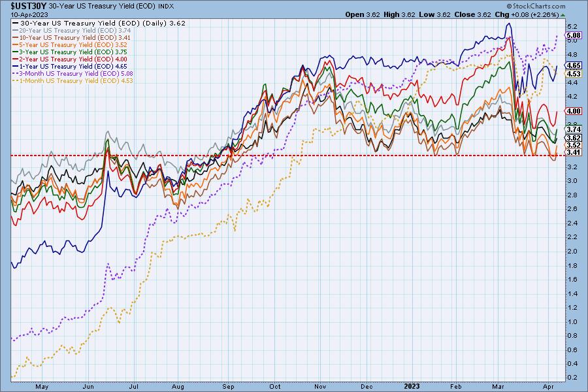Click the Feb label on time axis

[x=455, y=386]
